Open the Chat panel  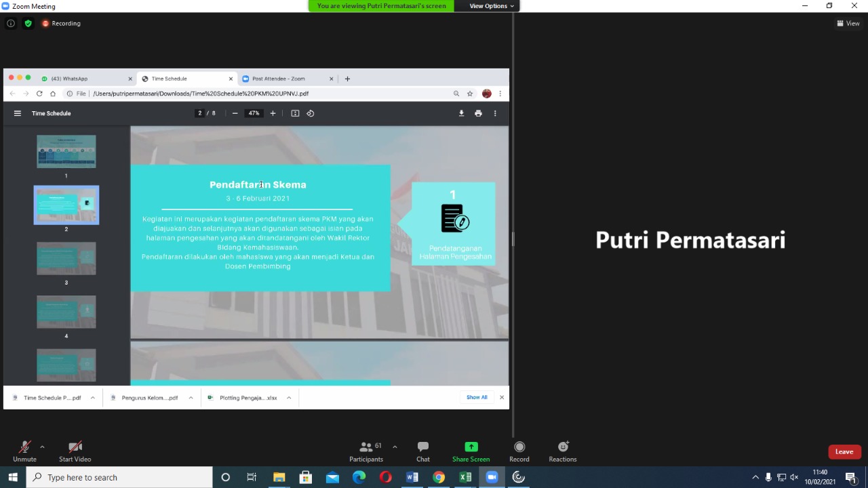[422, 451]
